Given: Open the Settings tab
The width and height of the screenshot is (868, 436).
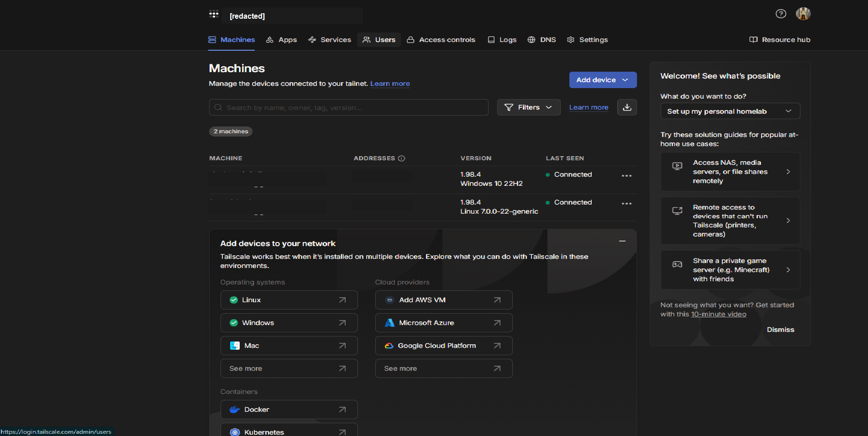Looking at the screenshot, I should tap(587, 40).
